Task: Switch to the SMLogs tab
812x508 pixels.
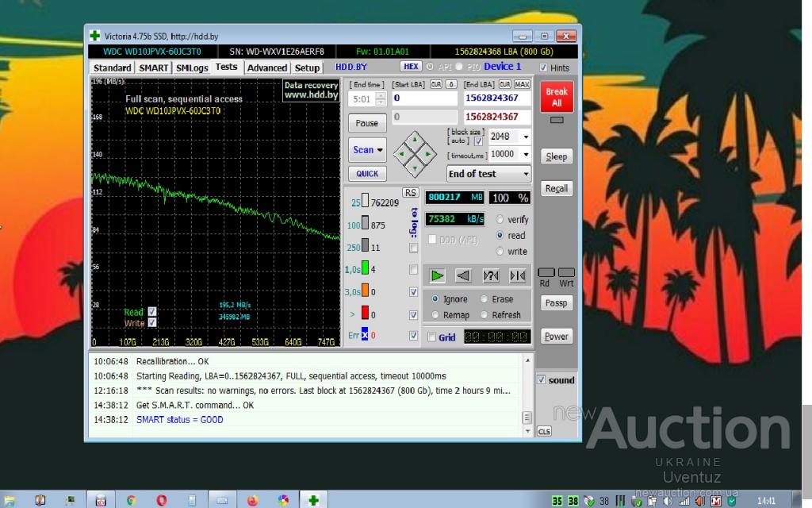Action: point(192,68)
